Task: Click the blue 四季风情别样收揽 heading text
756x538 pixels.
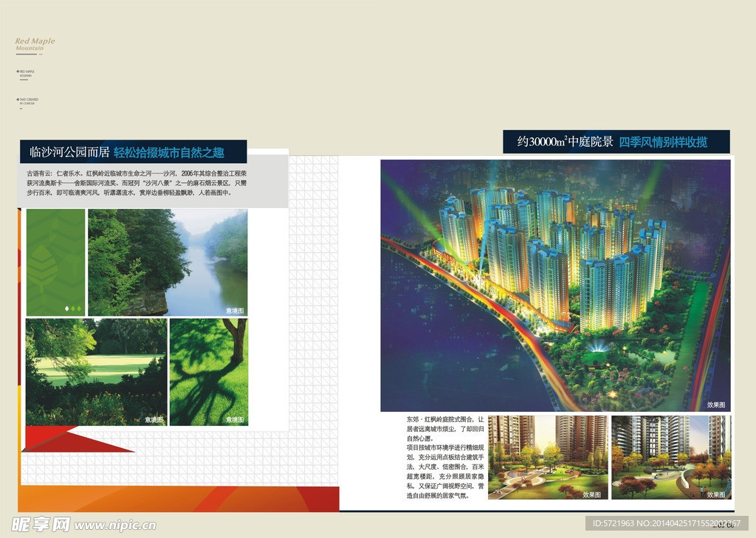Action: 662,142
